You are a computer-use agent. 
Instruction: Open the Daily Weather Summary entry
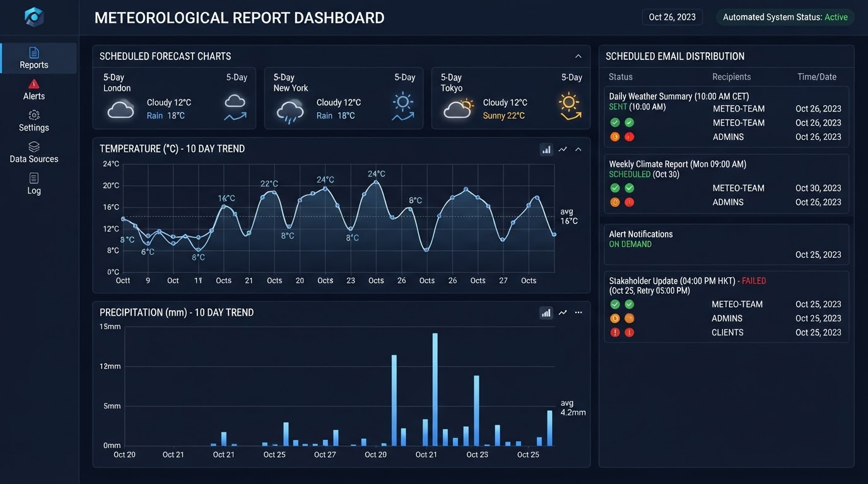(x=726, y=117)
